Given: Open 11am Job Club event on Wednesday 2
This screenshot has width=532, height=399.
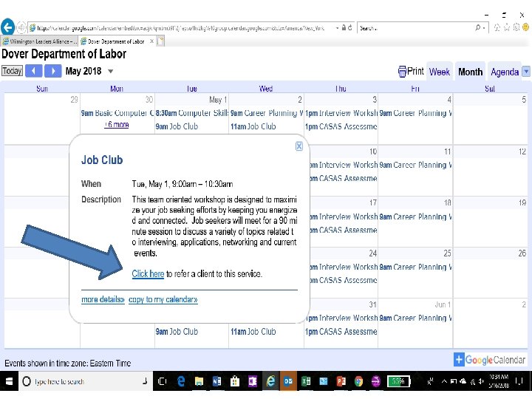Looking at the screenshot, I should click(x=253, y=126).
